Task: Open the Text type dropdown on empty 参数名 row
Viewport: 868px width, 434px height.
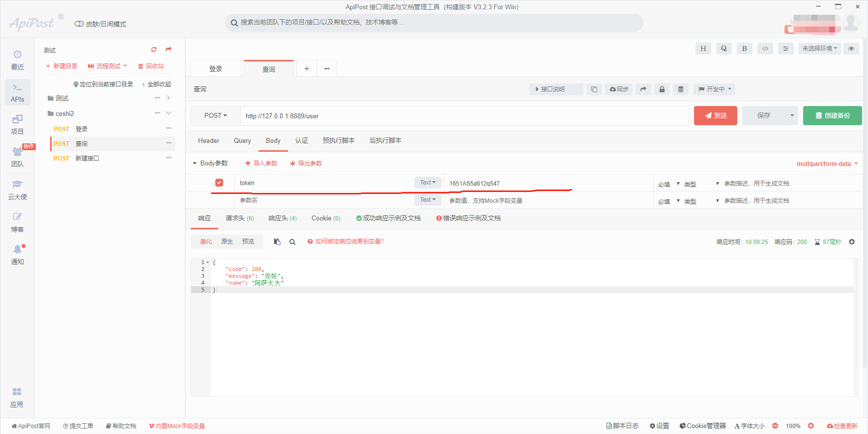Action: (428, 200)
